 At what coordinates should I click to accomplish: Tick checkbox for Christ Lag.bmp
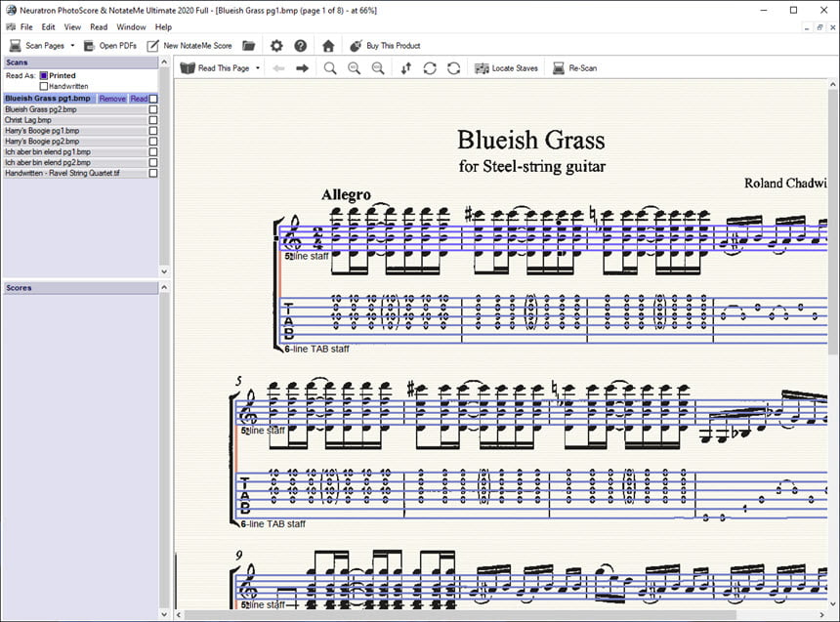click(x=153, y=120)
